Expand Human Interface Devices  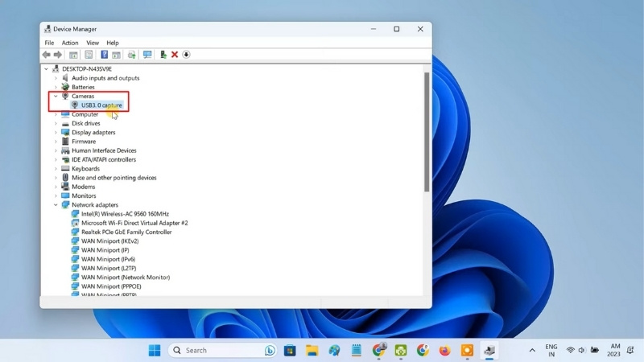[56, 150]
